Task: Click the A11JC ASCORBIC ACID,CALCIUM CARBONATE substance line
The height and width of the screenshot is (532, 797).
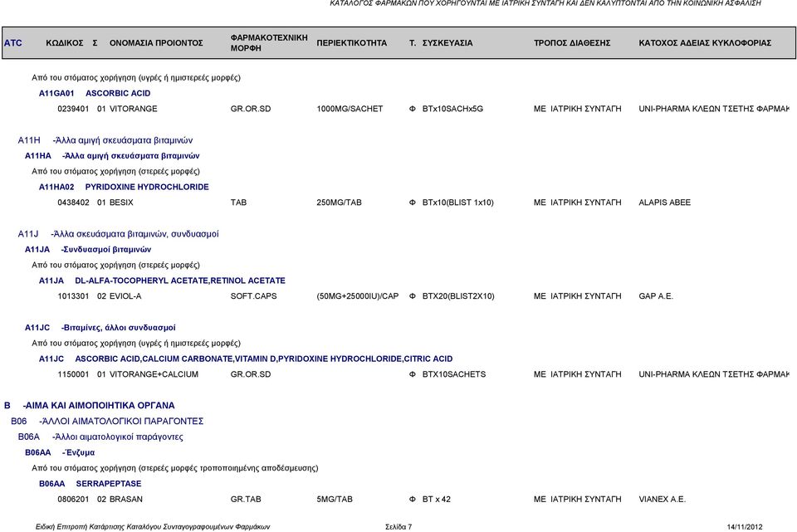Action: pyautogui.click(x=246, y=359)
